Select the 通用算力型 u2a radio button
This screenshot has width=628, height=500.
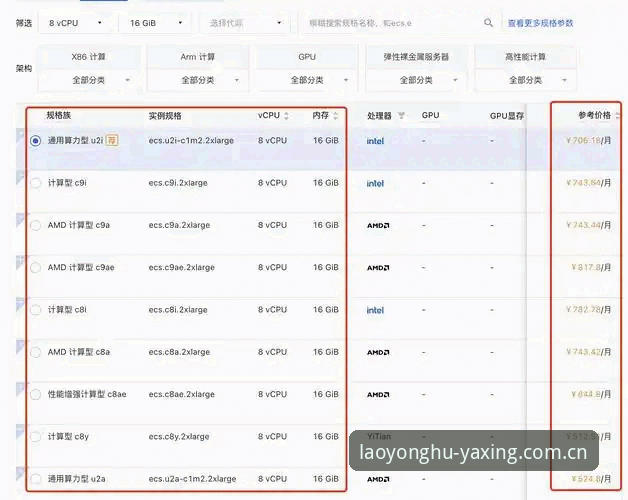(36, 479)
